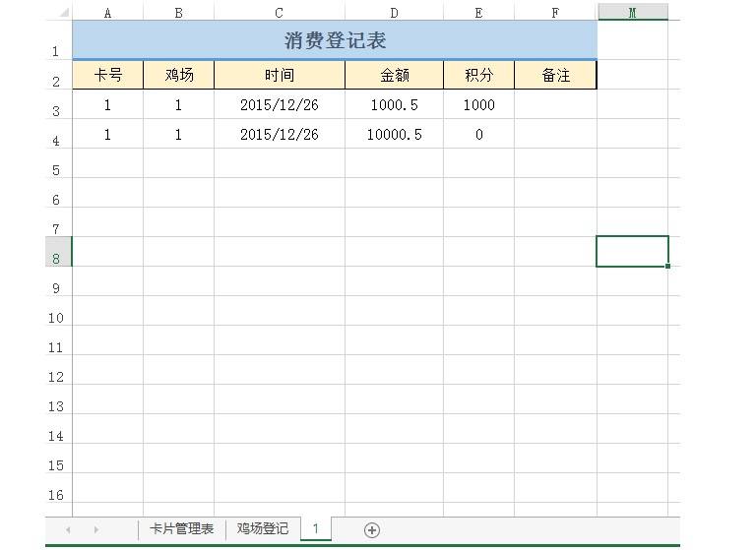This screenshot has height=550, width=756.
Task: Select the date 2015/12/26 in row 4
Action: (x=280, y=134)
